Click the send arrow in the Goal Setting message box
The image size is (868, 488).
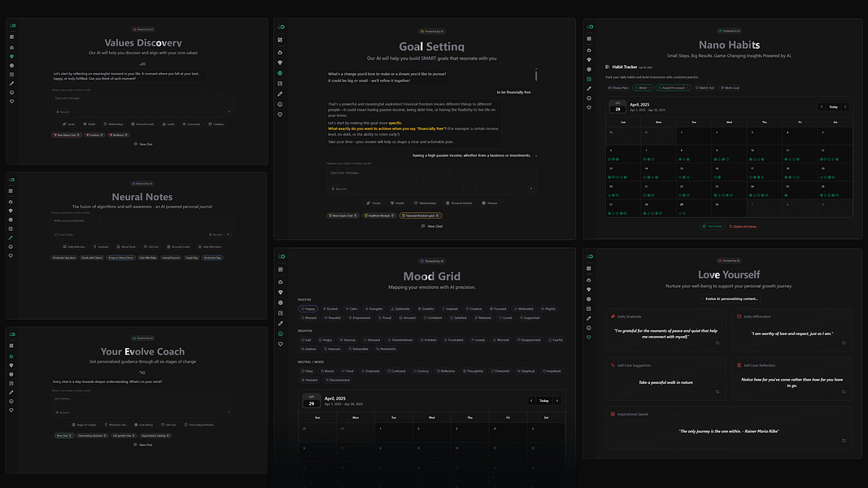click(530, 188)
